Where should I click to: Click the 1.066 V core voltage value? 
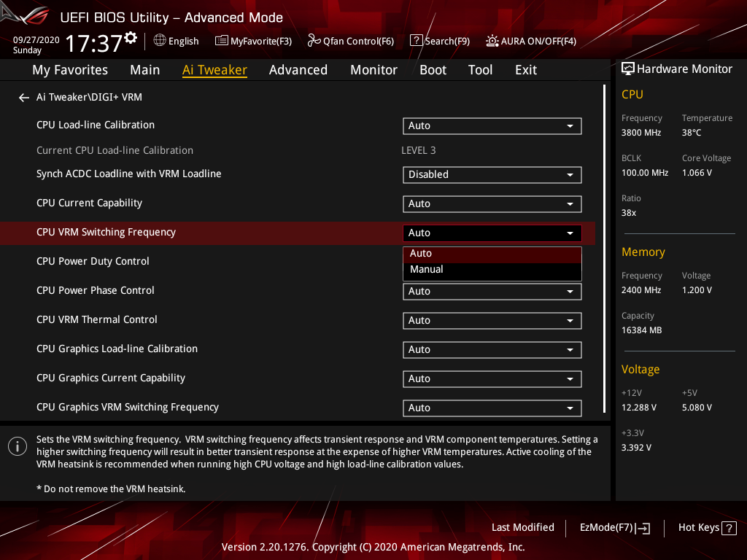pyautogui.click(x=697, y=173)
